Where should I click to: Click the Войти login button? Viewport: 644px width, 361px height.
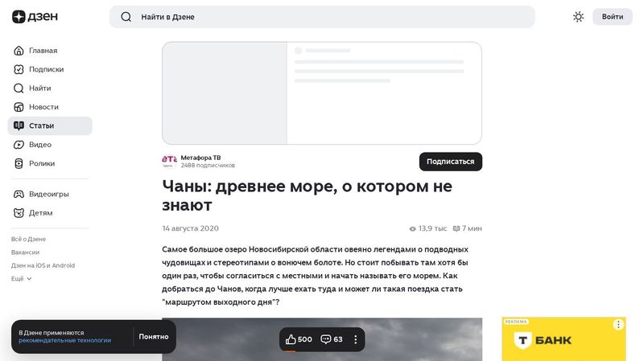click(612, 17)
